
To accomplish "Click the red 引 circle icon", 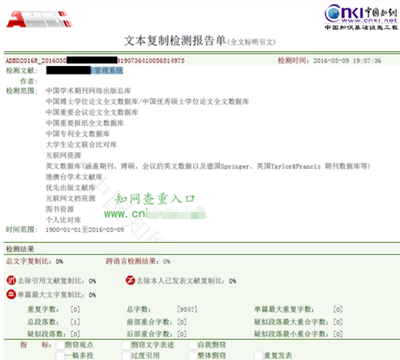I will click(x=11, y=281).
